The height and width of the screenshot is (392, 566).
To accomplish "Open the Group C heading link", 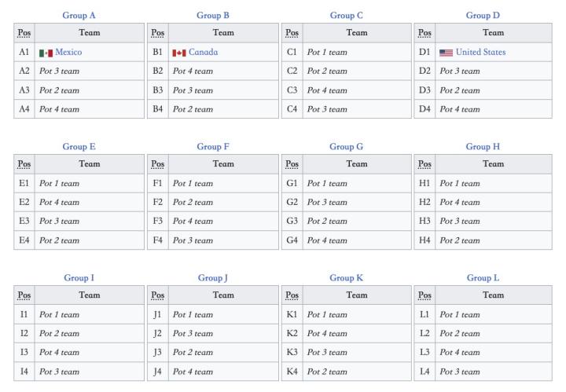I will [346, 15].
